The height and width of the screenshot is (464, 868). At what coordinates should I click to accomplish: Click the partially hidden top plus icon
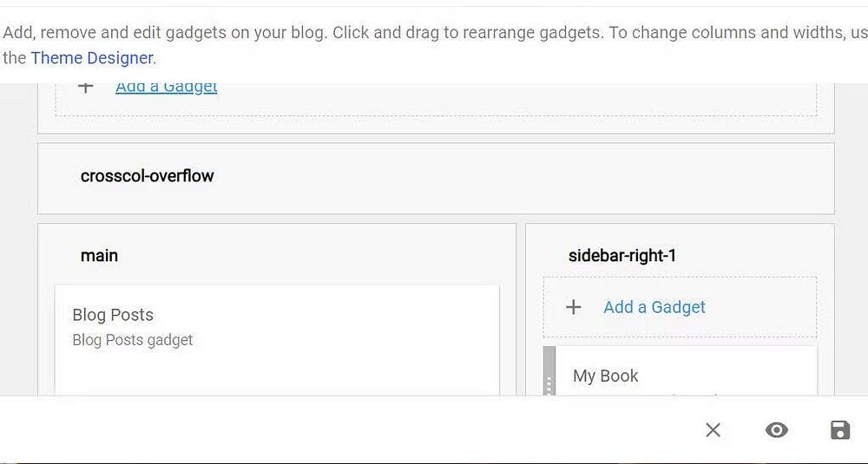point(85,87)
